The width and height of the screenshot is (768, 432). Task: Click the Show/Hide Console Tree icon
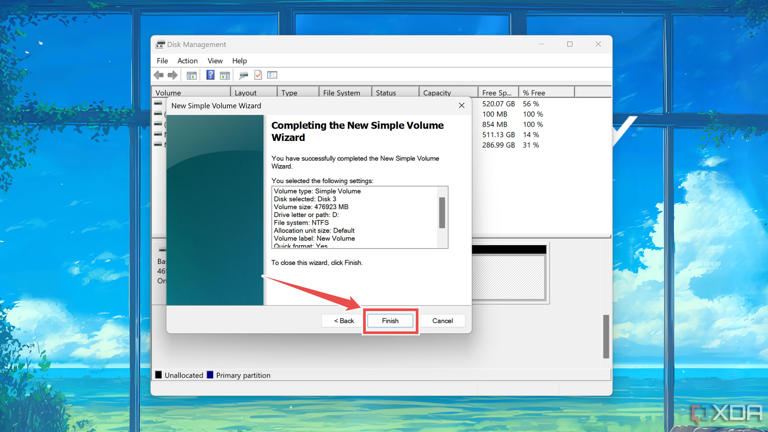[191, 75]
